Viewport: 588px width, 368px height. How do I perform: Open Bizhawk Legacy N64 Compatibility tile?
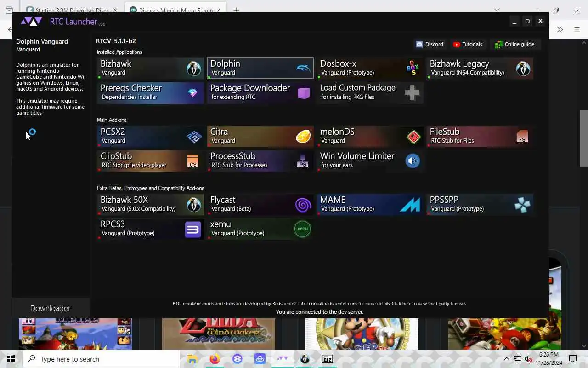coord(480,68)
